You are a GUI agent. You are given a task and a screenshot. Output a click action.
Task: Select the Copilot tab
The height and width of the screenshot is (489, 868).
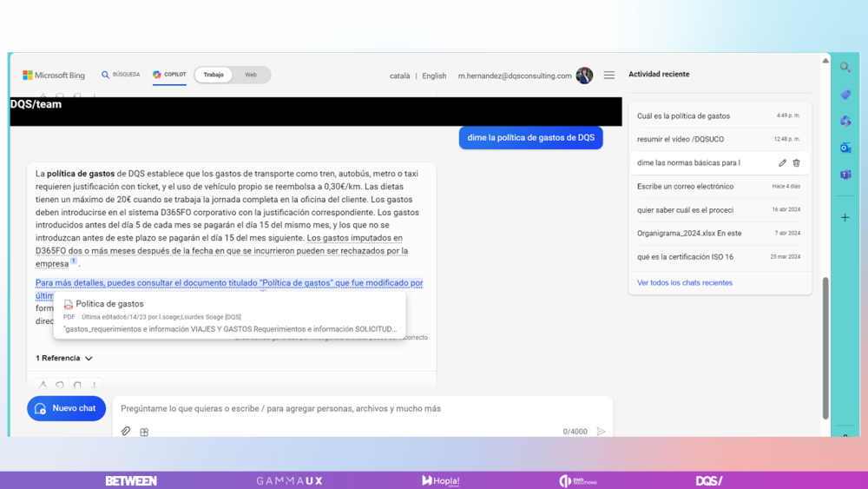pos(169,74)
